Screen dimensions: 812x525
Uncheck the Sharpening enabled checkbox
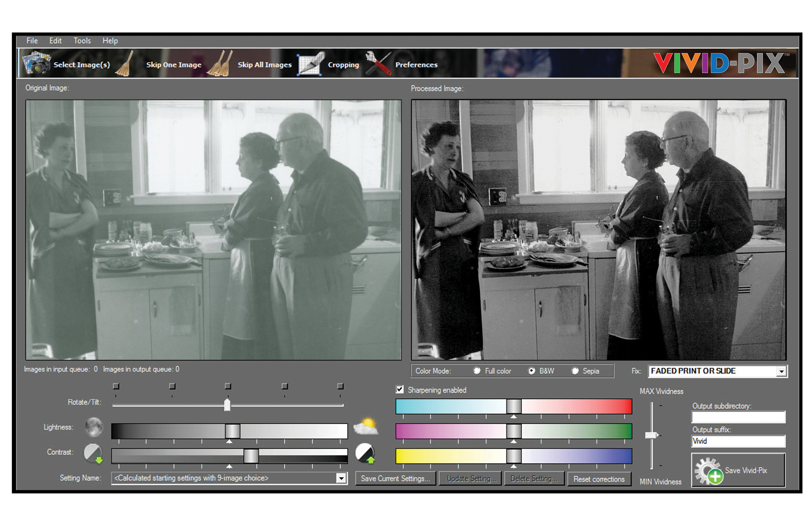tap(400, 390)
